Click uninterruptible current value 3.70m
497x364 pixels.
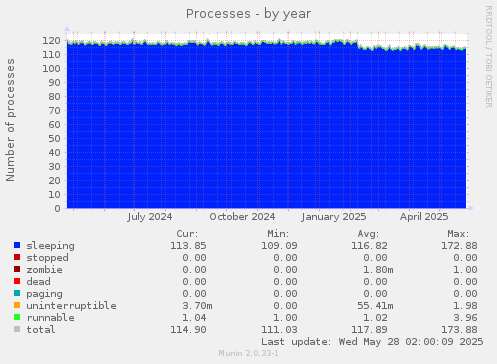coord(197,306)
